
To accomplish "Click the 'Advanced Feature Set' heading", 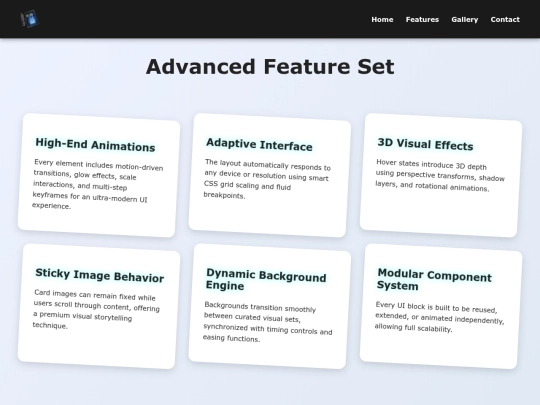I will pyautogui.click(x=270, y=66).
